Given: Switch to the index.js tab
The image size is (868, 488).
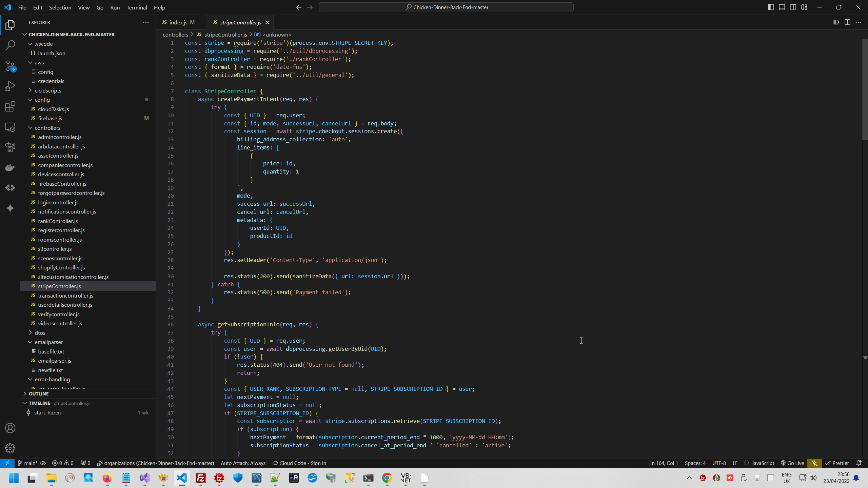Looking at the screenshot, I should pyautogui.click(x=179, y=22).
